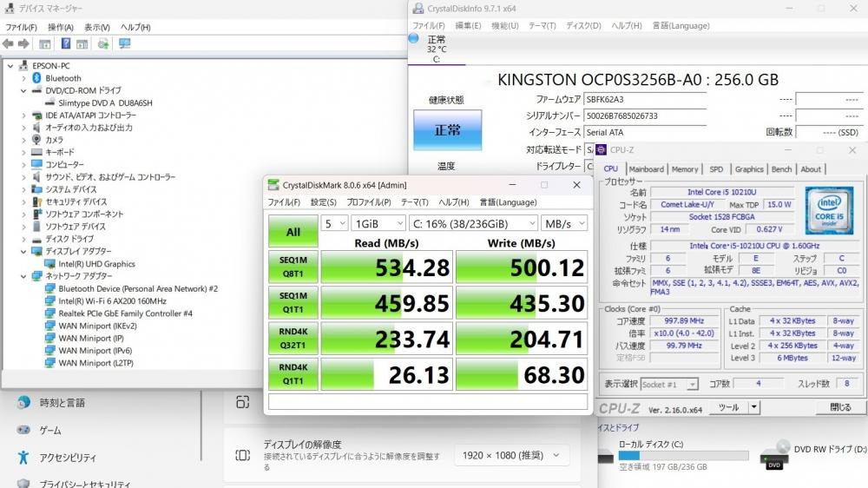Open 時刻と言語 in Settings sidebar
868x488 pixels.
62,403
